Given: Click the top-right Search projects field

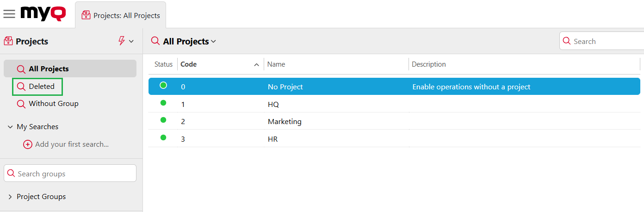Looking at the screenshot, I should 606,41.
